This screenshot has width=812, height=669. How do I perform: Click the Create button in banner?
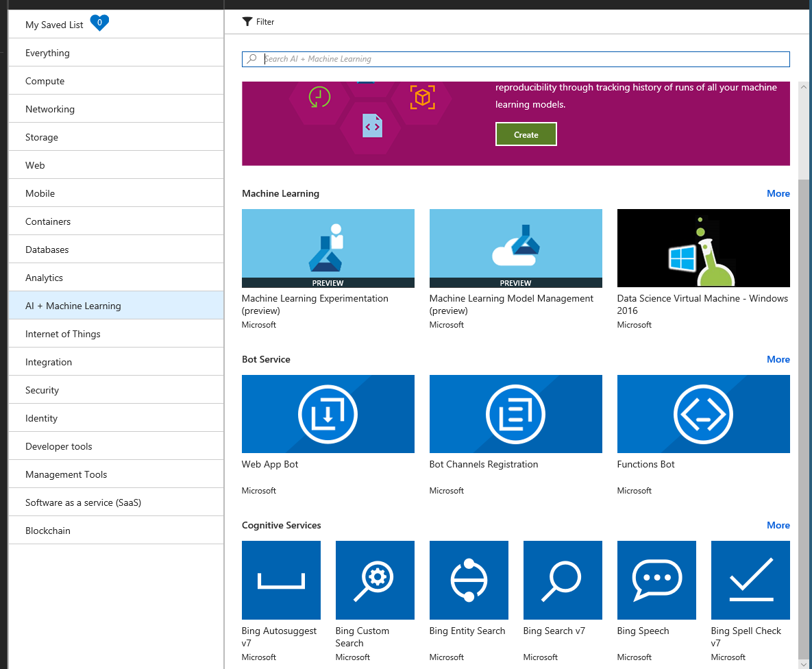click(526, 135)
